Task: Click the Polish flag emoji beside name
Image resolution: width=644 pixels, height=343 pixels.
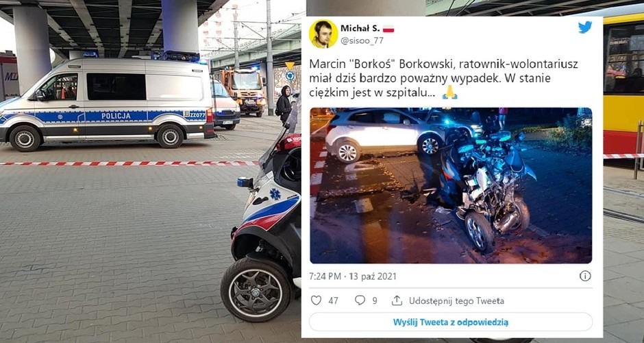Action: (x=388, y=29)
